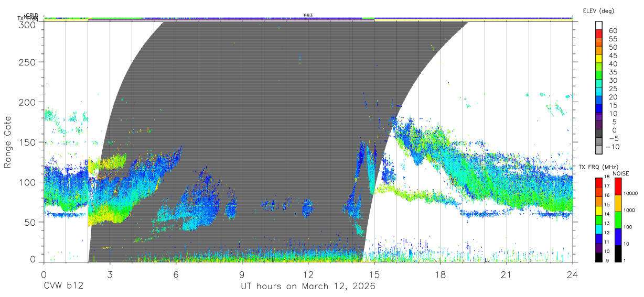Select the green 100–1000 NOISE segment
Screen dimensions: 644x297
coord(617,220)
